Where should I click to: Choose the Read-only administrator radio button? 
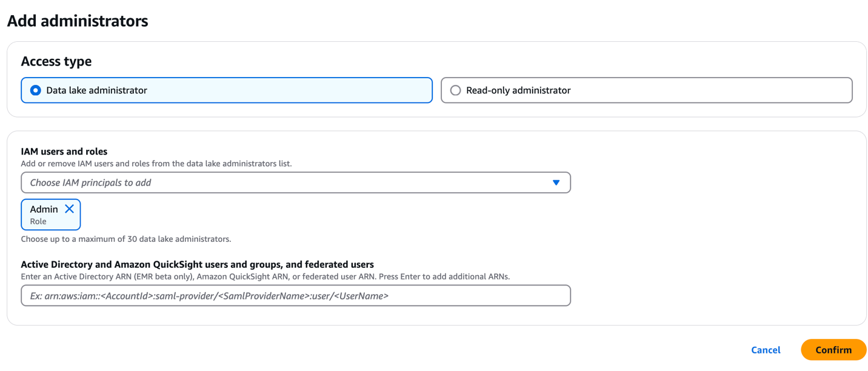pos(455,90)
